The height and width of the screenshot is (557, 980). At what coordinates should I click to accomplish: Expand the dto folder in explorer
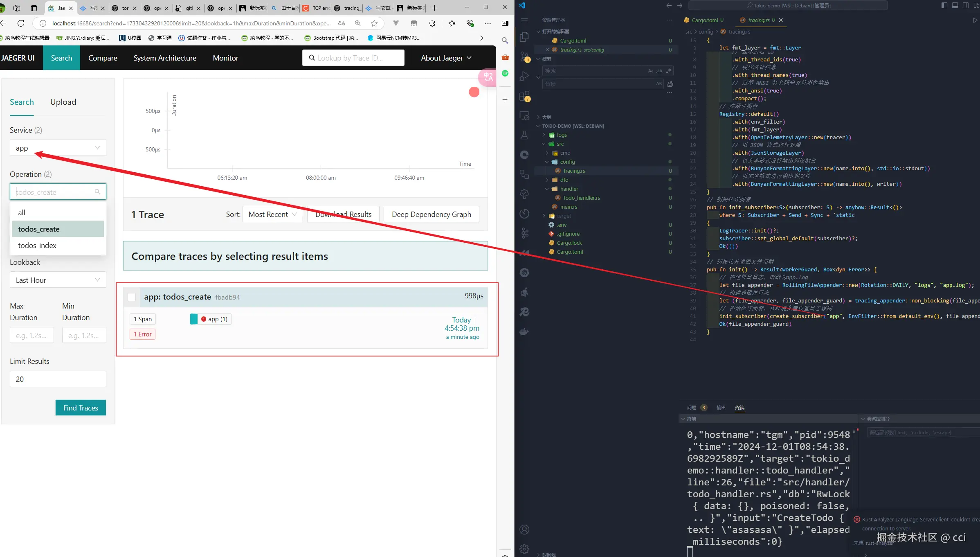(564, 180)
